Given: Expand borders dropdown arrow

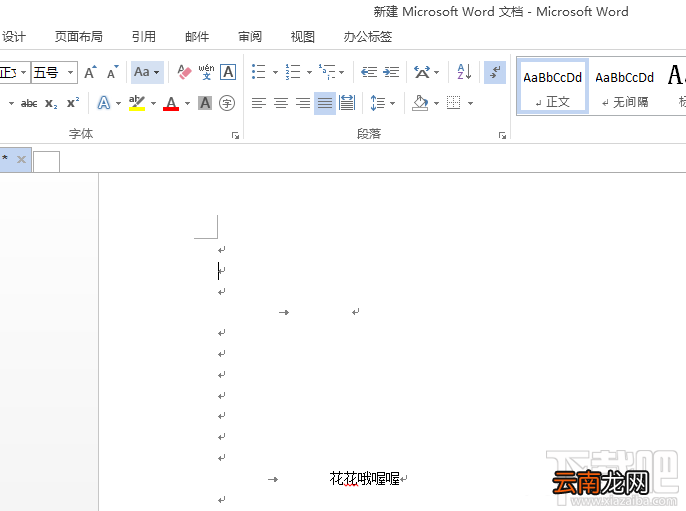Looking at the screenshot, I should (x=470, y=104).
